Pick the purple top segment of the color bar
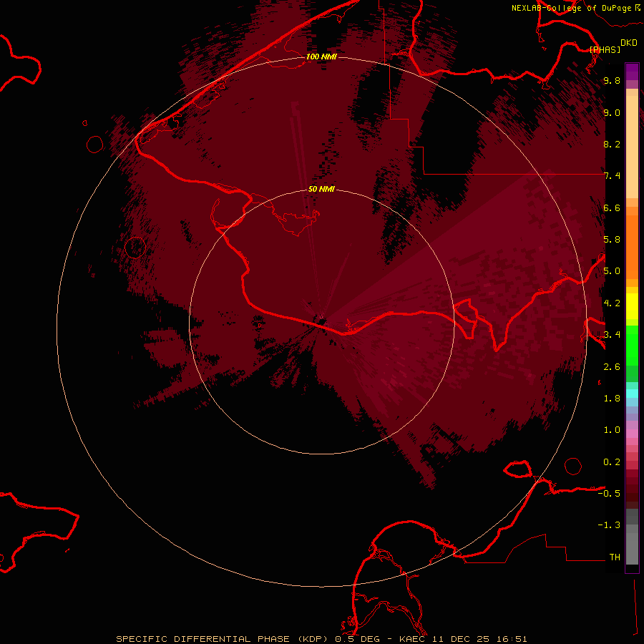The height and width of the screenshot is (644, 644). point(632,72)
